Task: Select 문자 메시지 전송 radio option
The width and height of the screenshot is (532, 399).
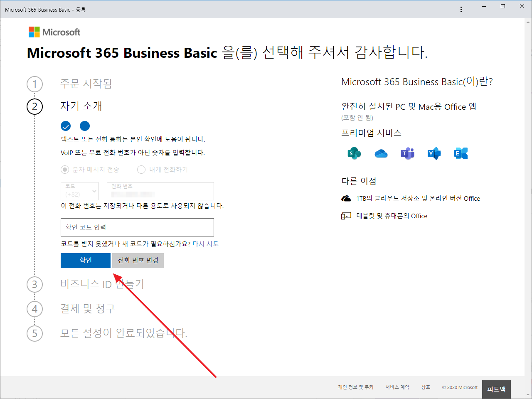Action: [x=65, y=170]
